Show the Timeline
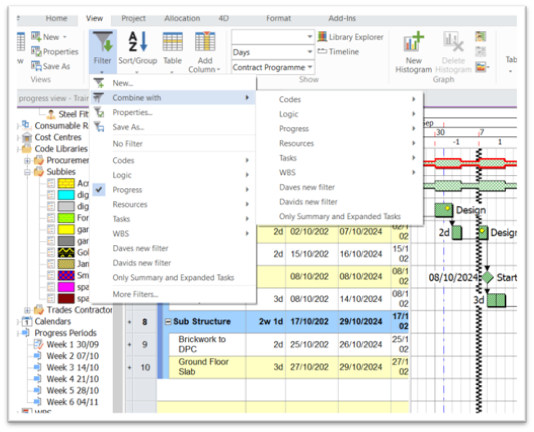The height and width of the screenshot is (432, 534). (338, 52)
